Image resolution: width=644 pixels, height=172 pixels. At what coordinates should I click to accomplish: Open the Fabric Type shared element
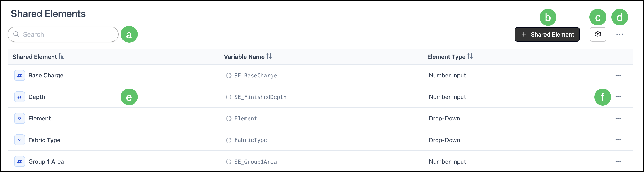(x=44, y=140)
